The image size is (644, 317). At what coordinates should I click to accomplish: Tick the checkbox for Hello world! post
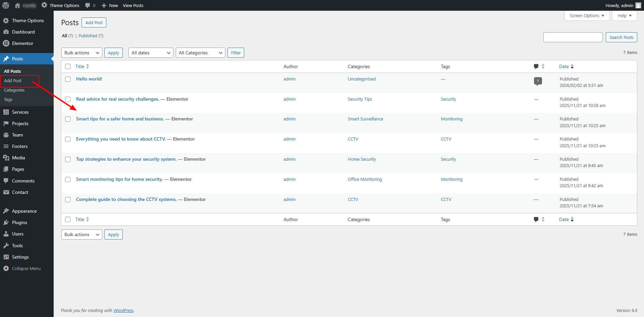pos(68,79)
